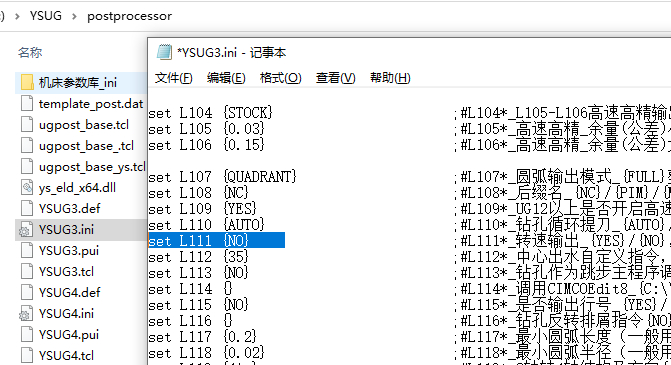Select file name YSUG4.tcl in Explorer
The height and width of the screenshot is (365, 671).
[66, 355]
